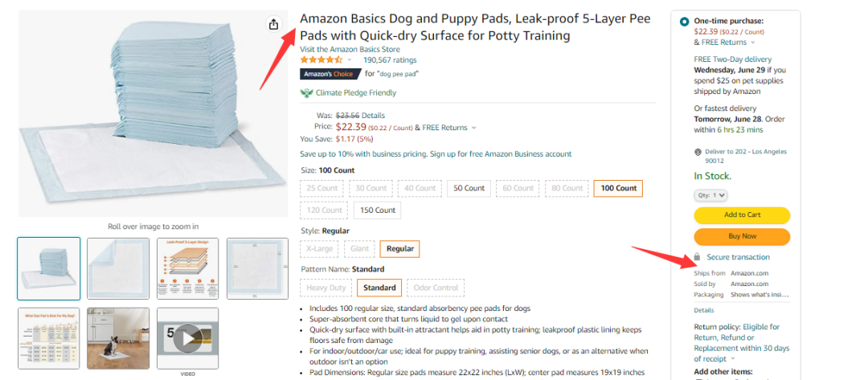Select the One-time purchase radio button
This screenshot has width=868, height=380.
684,22
